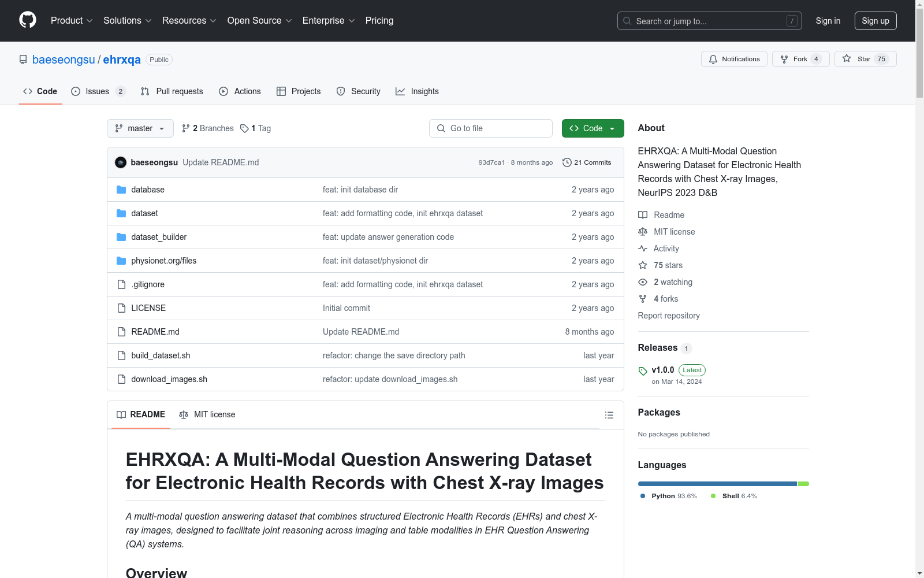Open the README outline list icon

[609, 415]
